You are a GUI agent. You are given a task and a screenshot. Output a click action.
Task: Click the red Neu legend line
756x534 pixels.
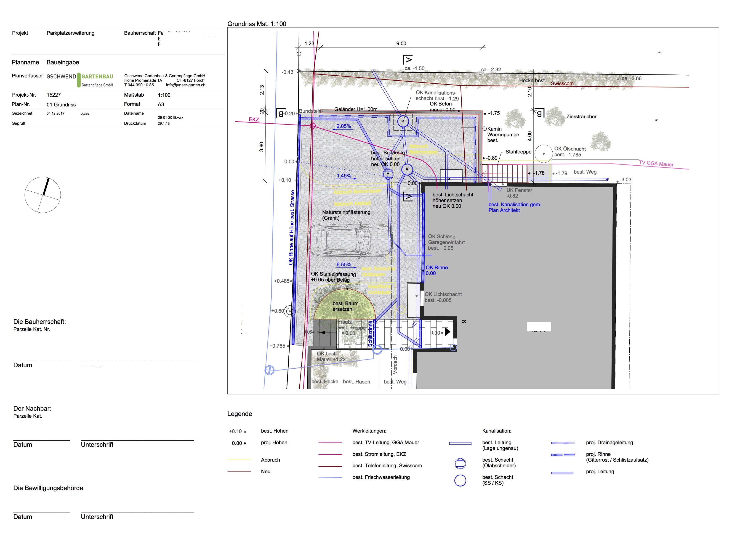pyautogui.click(x=239, y=471)
